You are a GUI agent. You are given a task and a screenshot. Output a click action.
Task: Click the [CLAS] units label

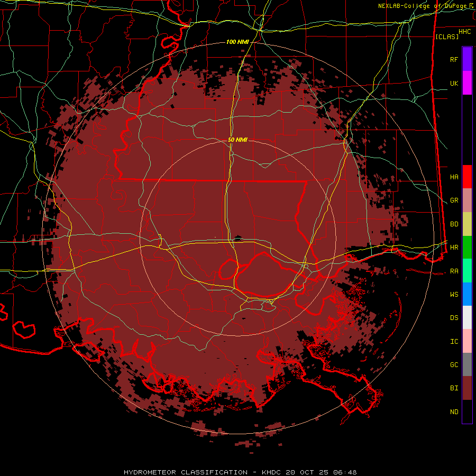pyautogui.click(x=447, y=36)
